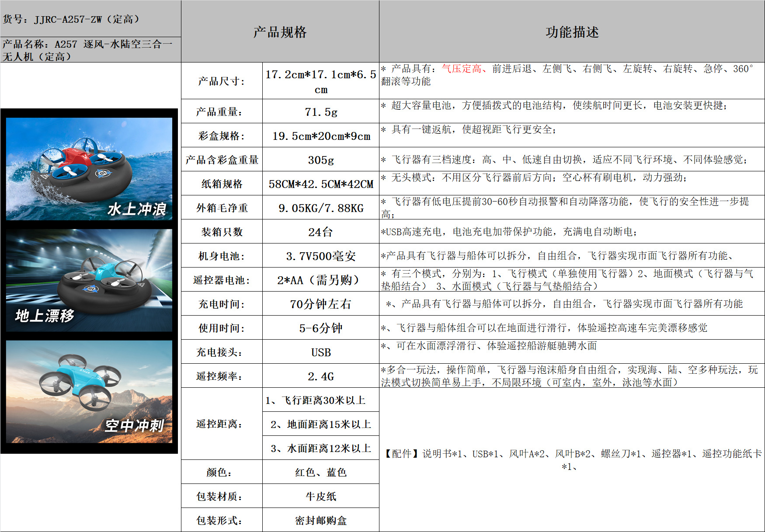Click the 2.4G frequency value

321,376
